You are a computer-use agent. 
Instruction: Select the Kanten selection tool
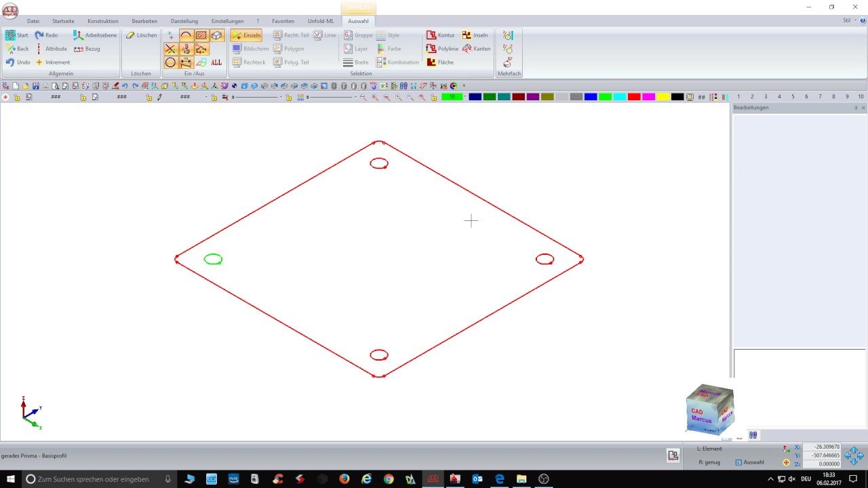[x=476, y=49]
